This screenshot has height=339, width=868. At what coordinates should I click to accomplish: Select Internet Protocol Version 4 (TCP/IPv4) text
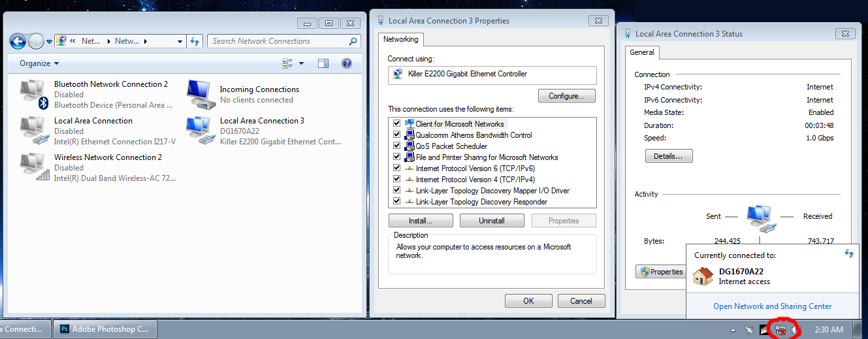pyautogui.click(x=475, y=179)
